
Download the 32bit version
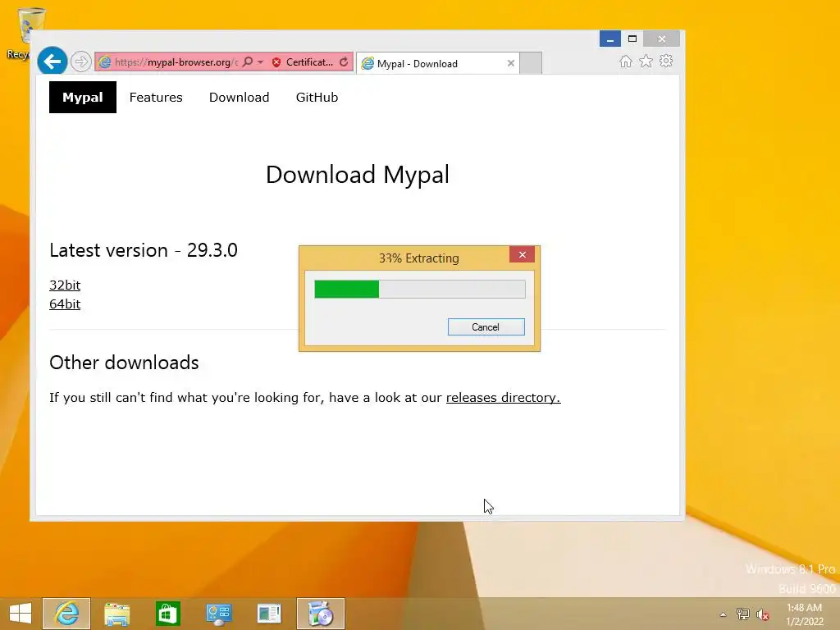point(65,285)
